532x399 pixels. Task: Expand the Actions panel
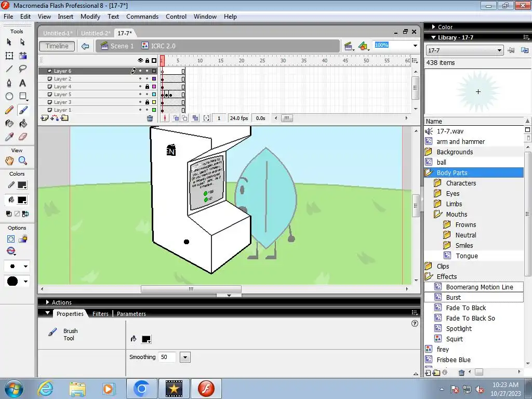pos(47,302)
